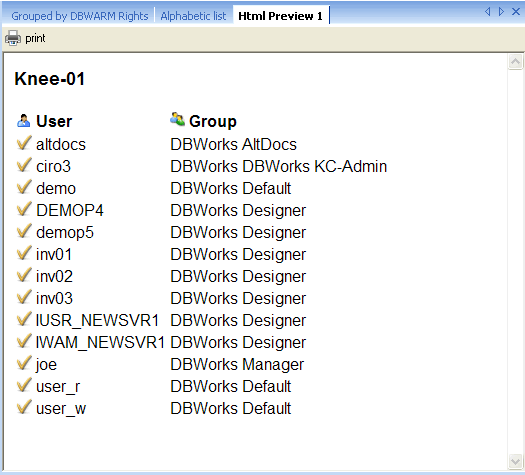
Task: Select the user_w user name
Action: (61, 409)
